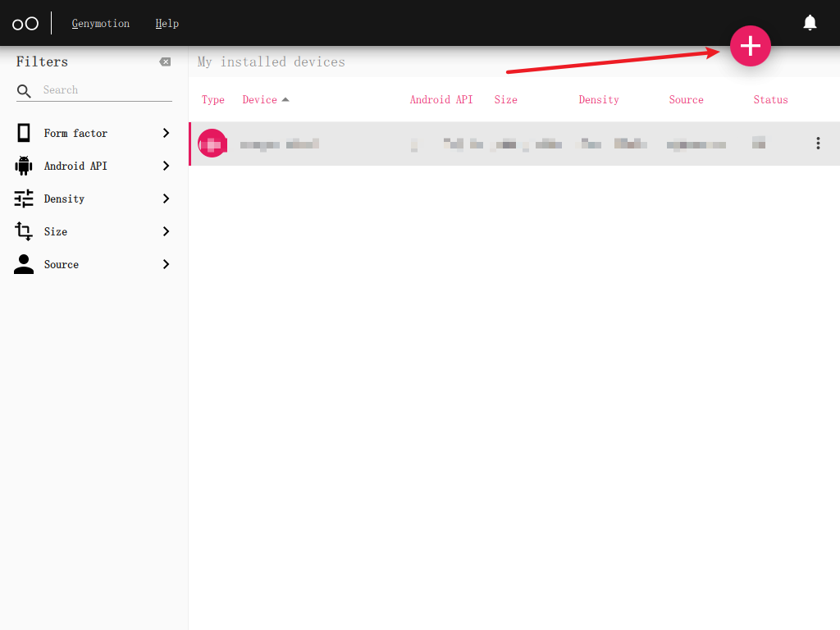The height and width of the screenshot is (630, 840).
Task: Expand the Density filter
Action: click(166, 199)
